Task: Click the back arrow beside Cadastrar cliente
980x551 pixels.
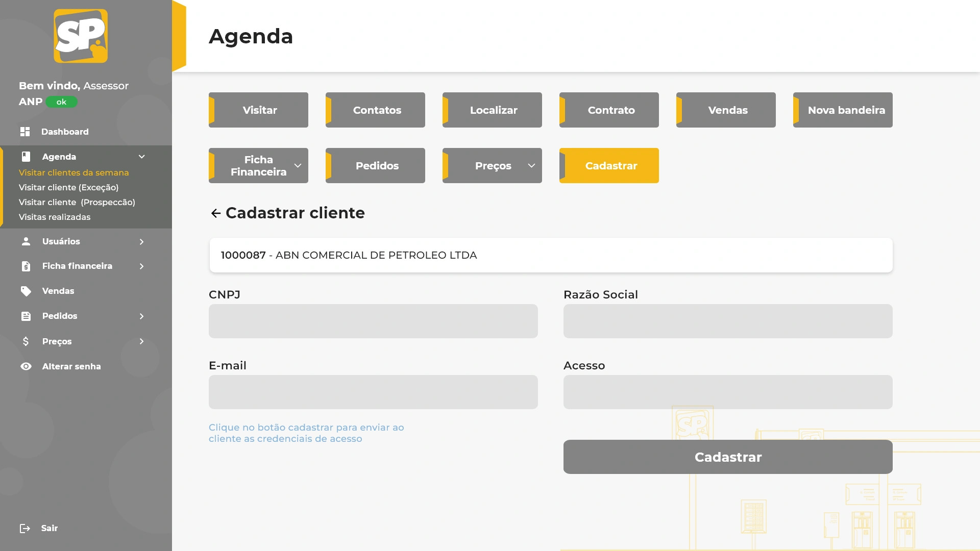Action: [216, 213]
